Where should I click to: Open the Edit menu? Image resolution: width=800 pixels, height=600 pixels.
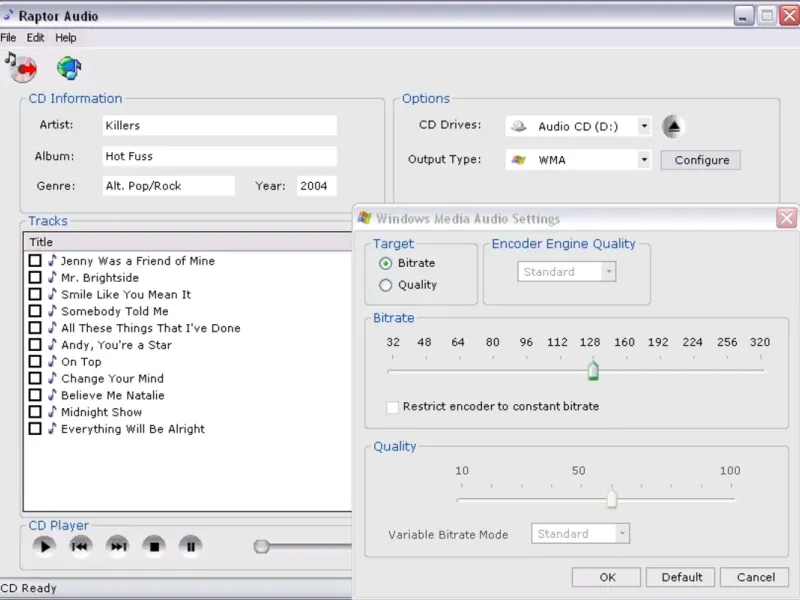point(35,38)
